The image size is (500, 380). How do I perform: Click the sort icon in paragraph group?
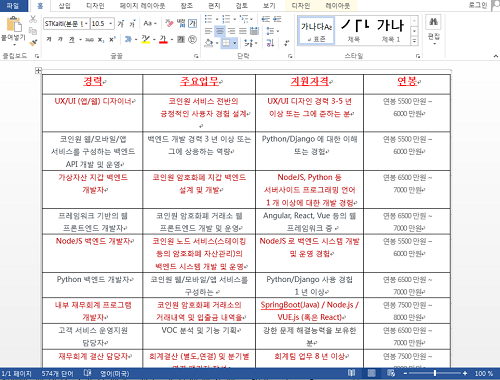tap(270, 43)
